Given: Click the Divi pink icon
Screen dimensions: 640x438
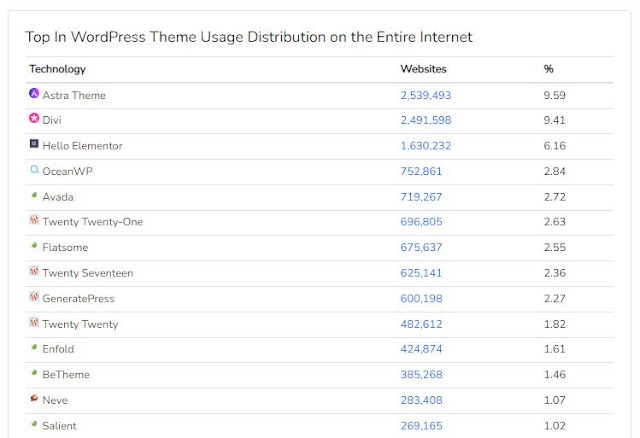Looking at the screenshot, I should [34, 119].
